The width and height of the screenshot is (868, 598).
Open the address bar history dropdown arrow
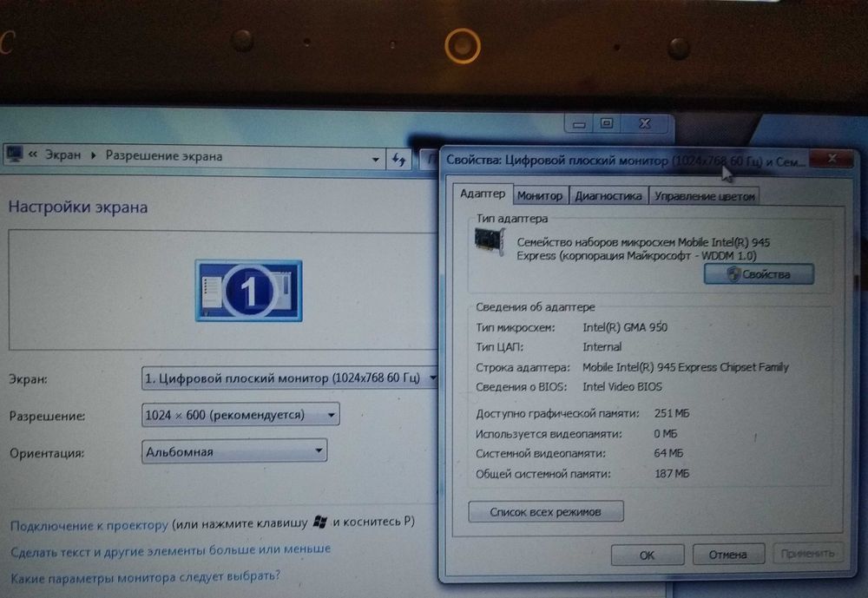(375, 160)
